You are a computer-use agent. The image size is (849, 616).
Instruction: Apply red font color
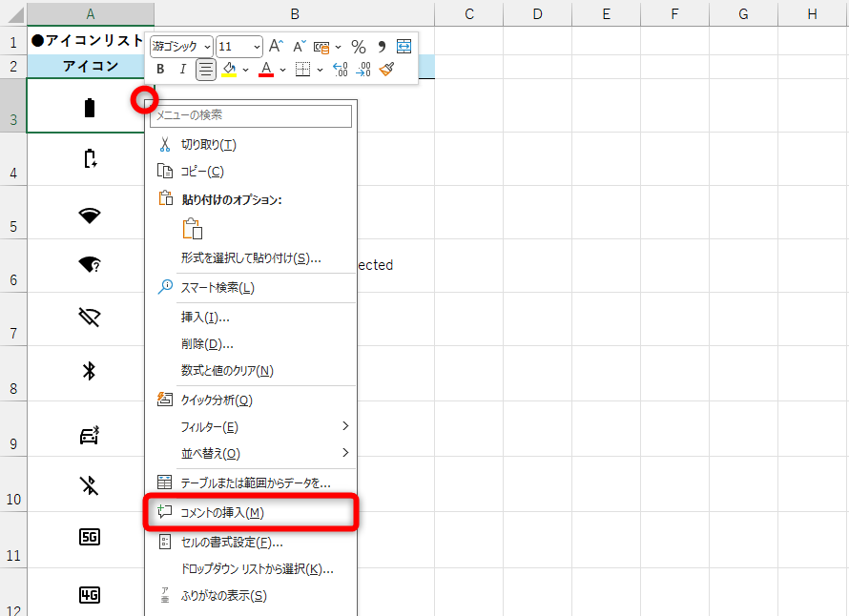(266, 70)
